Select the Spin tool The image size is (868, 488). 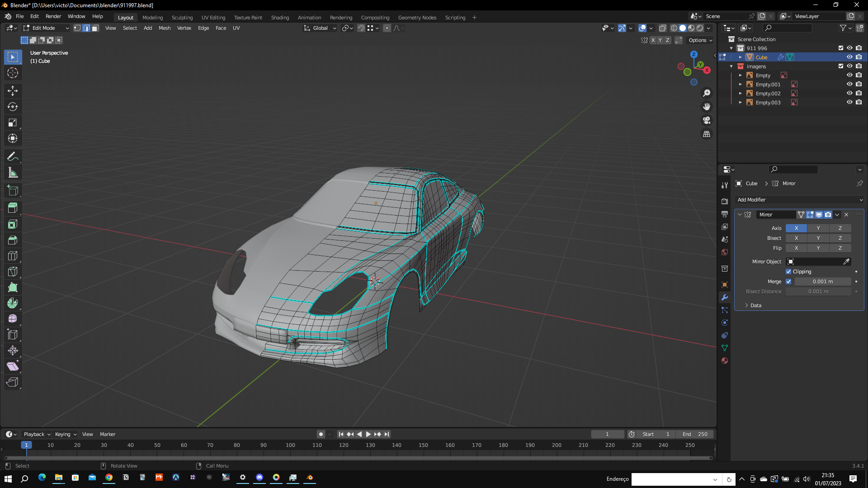coord(13,303)
